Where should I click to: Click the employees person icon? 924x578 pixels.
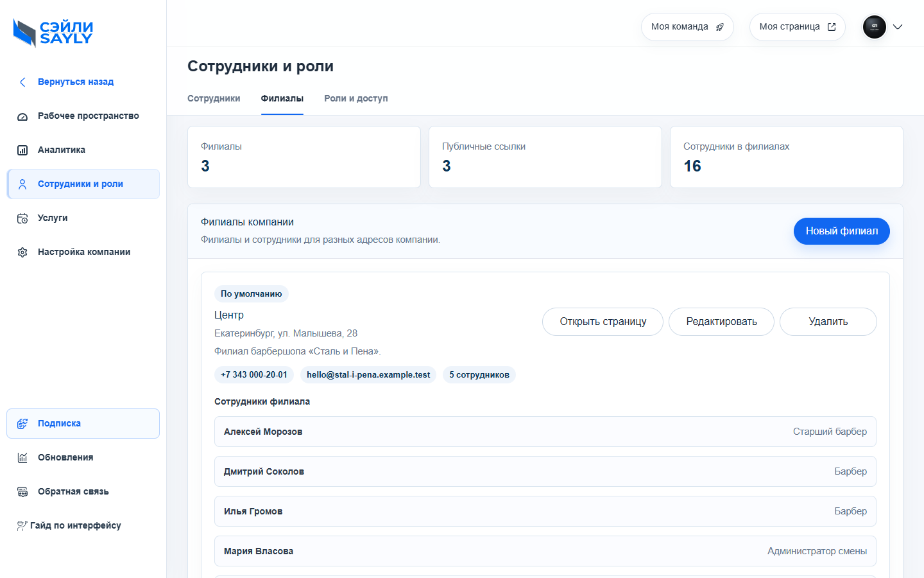(x=22, y=184)
